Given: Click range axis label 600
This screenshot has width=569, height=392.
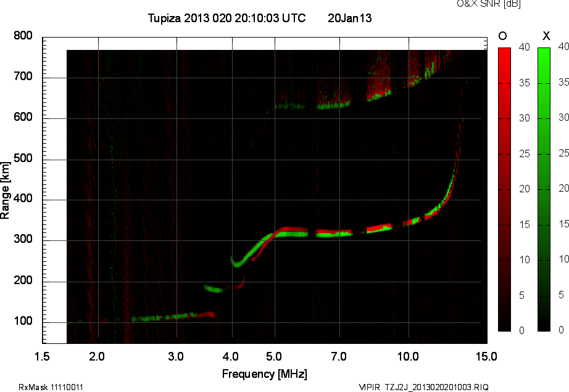Looking at the screenshot, I should (23, 117).
